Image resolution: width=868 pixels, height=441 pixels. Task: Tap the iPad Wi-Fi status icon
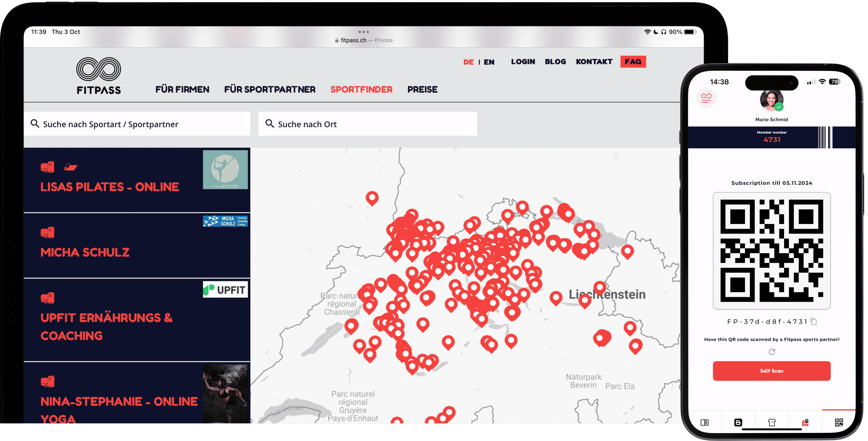coord(647,32)
